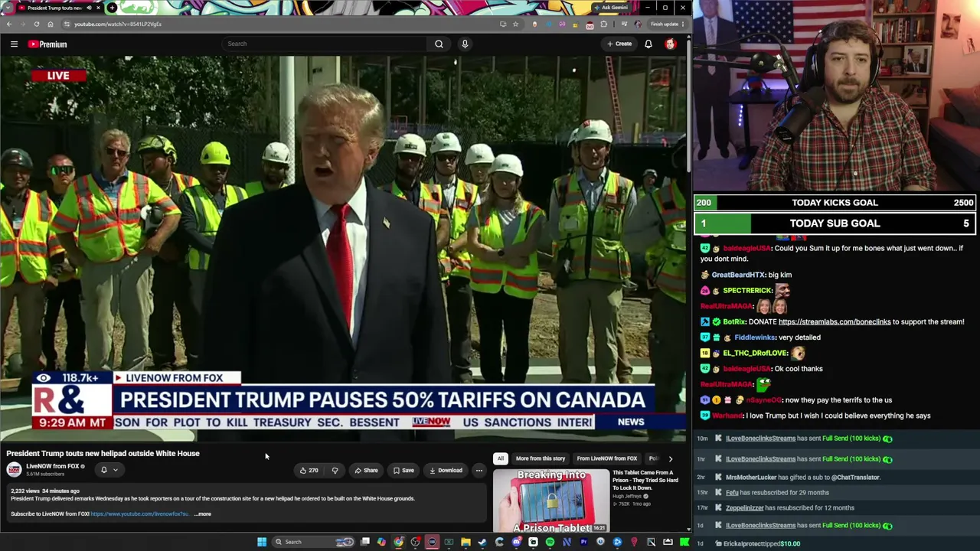This screenshot has width=980, height=551.
Task: Open the YouTube guide hamburger menu
Action: [14, 44]
